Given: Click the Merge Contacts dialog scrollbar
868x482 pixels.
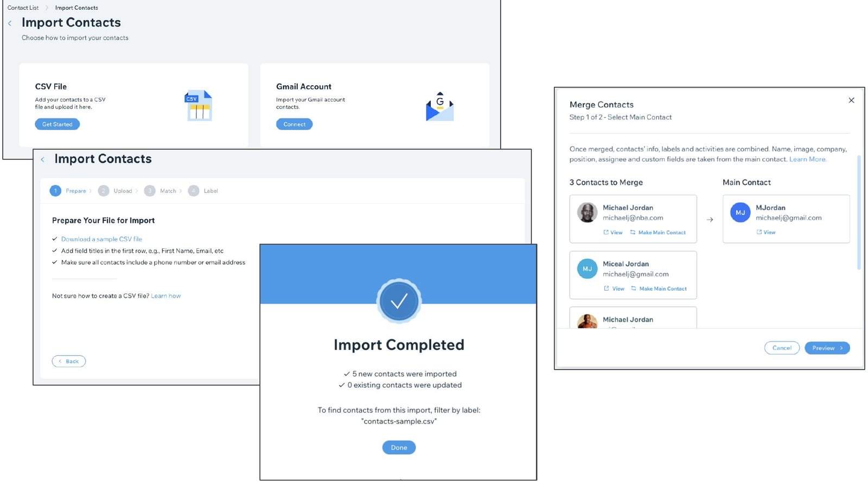Looking at the screenshot, I should coord(859,213).
